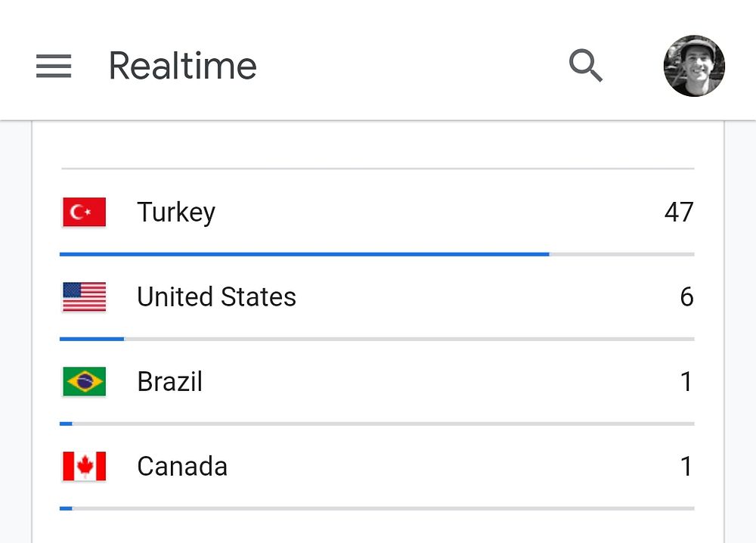Click Turkey's user count of 47

[x=678, y=213]
